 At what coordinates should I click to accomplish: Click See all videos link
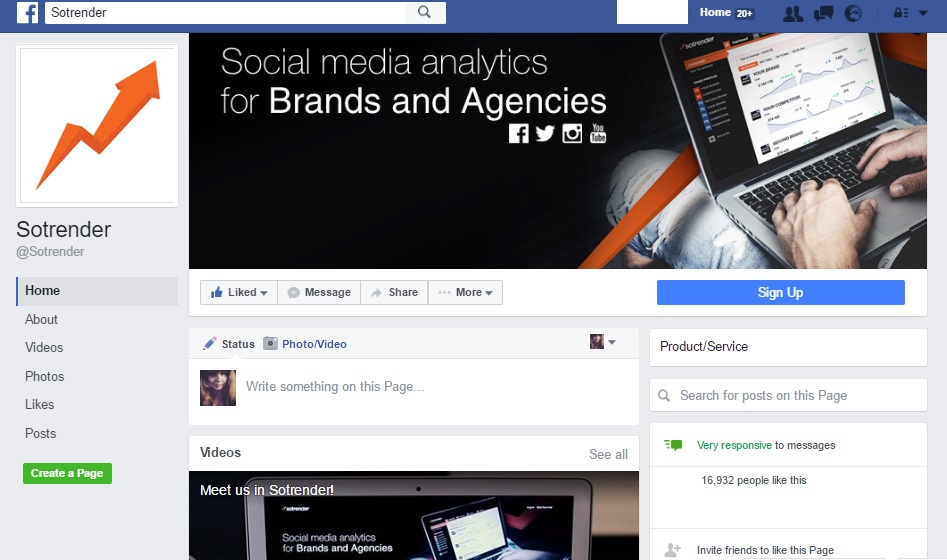click(608, 454)
